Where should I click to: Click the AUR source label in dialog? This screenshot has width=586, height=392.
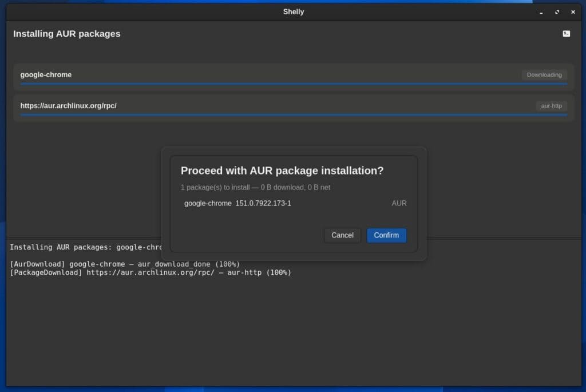(399, 203)
